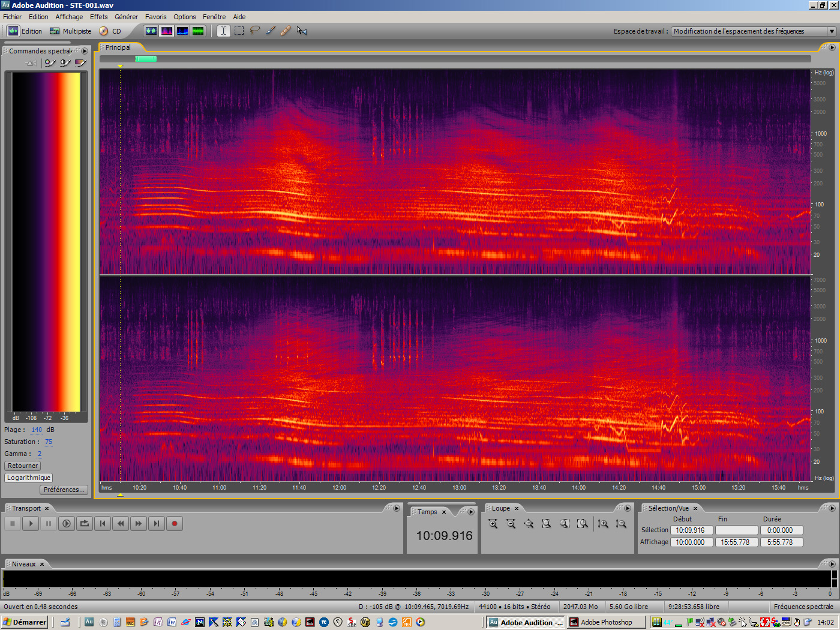Select the Lasso selection tool
Viewport: 840px width, 630px height.
pyautogui.click(x=255, y=31)
